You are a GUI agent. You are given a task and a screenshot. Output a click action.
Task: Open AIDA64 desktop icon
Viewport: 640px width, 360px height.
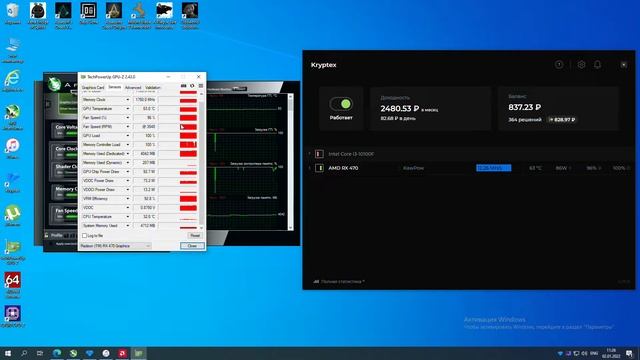13,285
